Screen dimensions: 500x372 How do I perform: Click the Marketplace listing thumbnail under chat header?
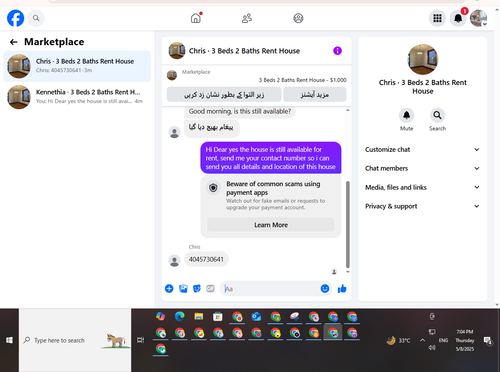coord(172,75)
